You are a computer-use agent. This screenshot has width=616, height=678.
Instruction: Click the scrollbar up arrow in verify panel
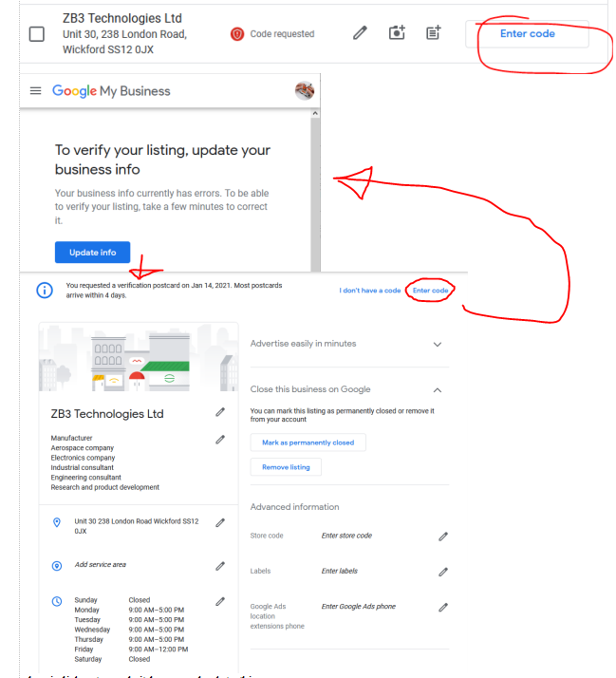315,113
